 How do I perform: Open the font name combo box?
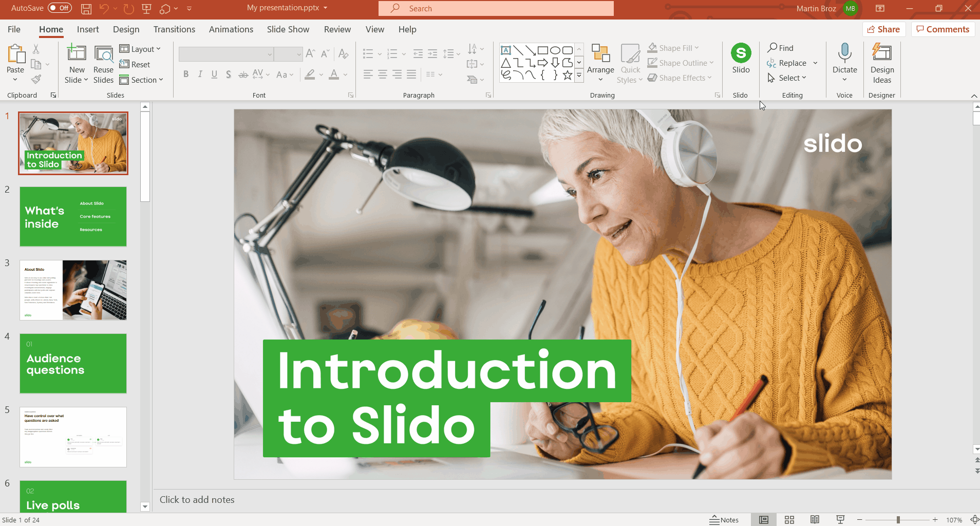(x=226, y=54)
